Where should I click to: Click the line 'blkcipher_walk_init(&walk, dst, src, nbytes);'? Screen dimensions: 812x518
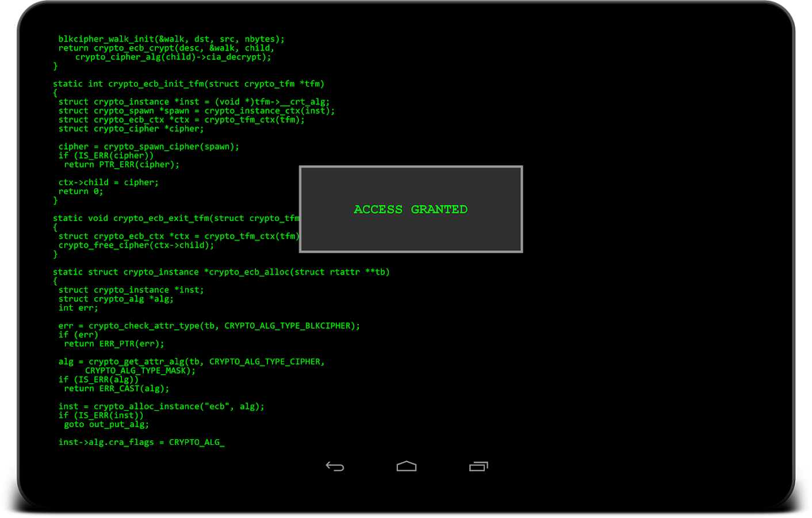tap(171, 39)
